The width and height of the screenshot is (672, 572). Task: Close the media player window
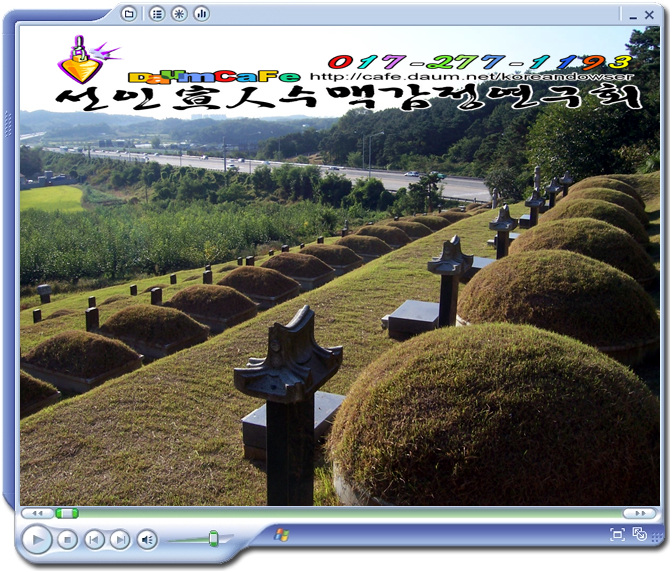tap(649, 15)
